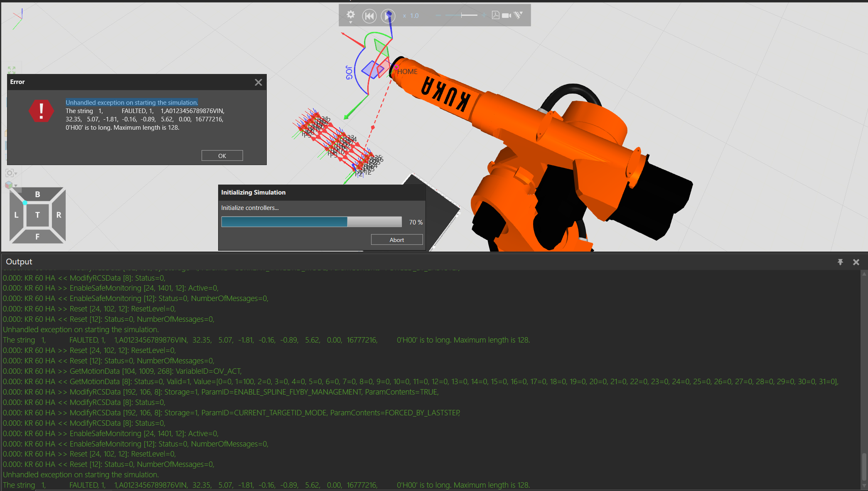Switch to Right view on view cube
The height and width of the screenshot is (491, 868).
tap(59, 215)
